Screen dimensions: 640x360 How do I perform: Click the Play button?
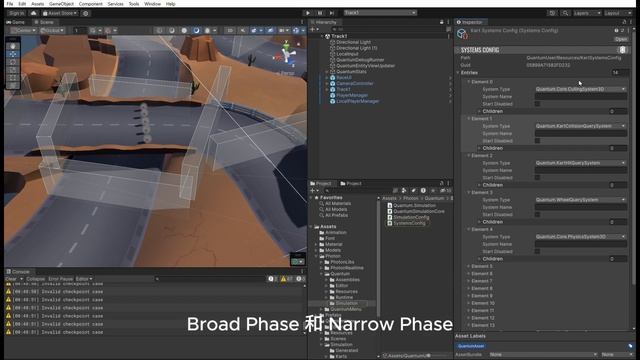click(x=308, y=13)
